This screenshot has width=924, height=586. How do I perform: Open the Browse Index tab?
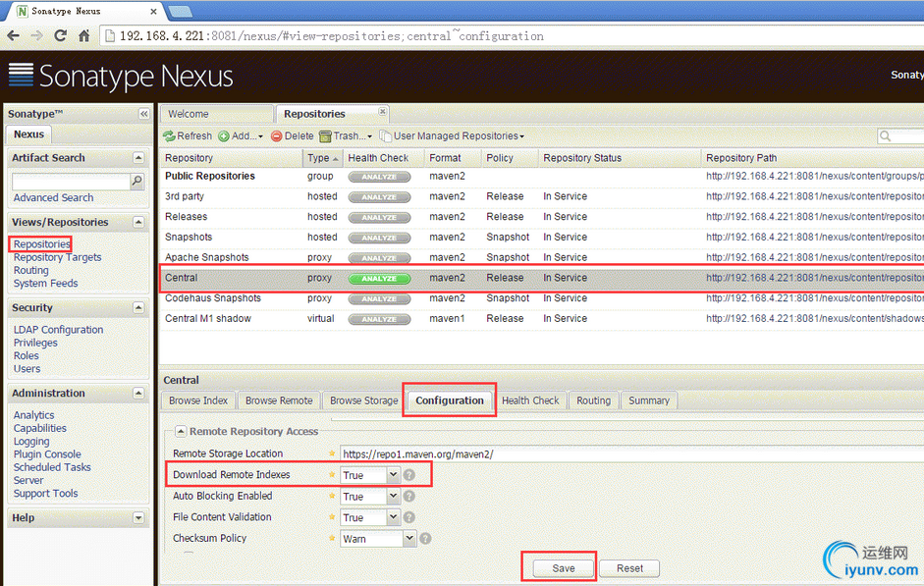point(198,400)
